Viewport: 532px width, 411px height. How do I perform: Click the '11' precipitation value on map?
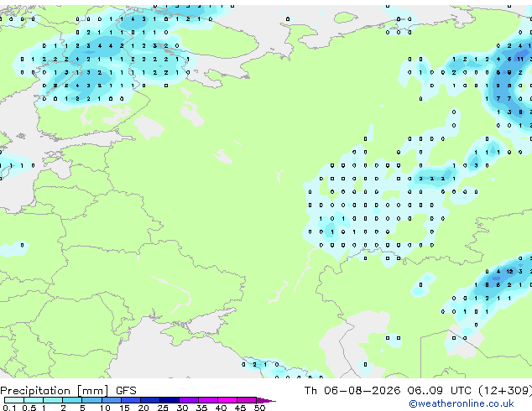pos(520,59)
